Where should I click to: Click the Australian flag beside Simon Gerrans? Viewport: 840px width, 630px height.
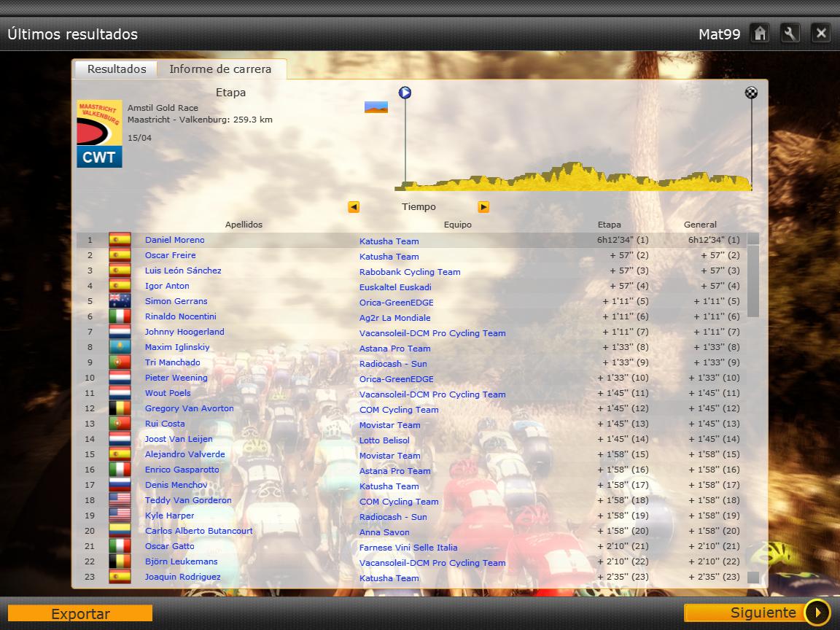tap(120, 301)
